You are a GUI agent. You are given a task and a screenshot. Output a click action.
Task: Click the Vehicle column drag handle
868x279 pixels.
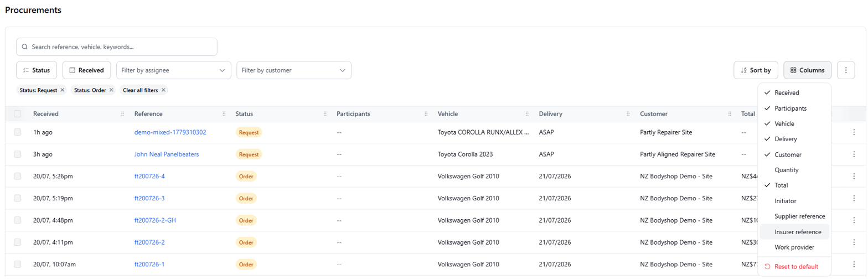click(x=527, y=114)
